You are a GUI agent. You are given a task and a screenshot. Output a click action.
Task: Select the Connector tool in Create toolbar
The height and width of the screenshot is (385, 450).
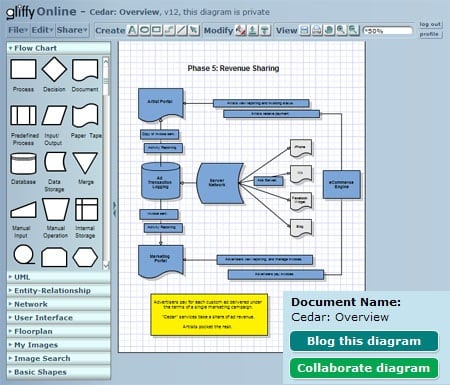click(x=169, y=30)
